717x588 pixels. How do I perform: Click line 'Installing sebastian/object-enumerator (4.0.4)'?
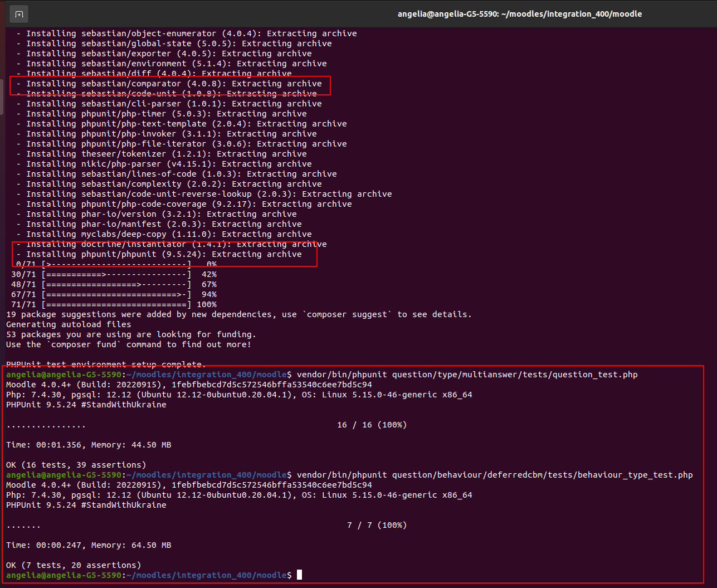[187, 33]
